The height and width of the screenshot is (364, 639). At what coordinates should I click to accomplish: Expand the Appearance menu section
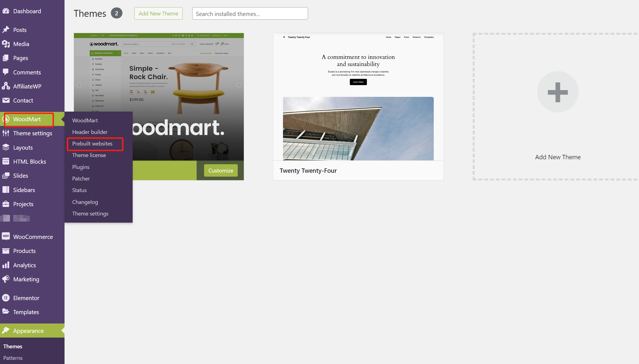[28, 331]
